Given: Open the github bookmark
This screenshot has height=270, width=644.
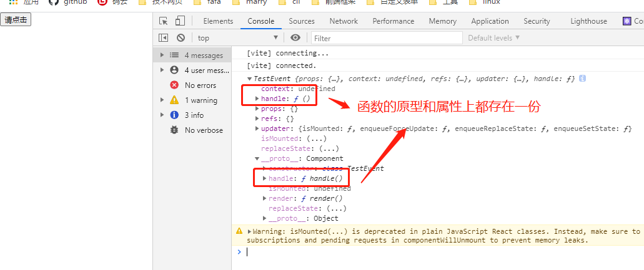Looking at the screenshot, I should [68, 2].
